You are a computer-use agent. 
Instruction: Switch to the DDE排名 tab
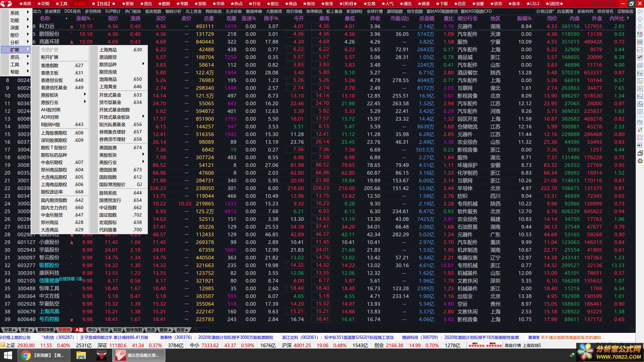click(73, 11)
